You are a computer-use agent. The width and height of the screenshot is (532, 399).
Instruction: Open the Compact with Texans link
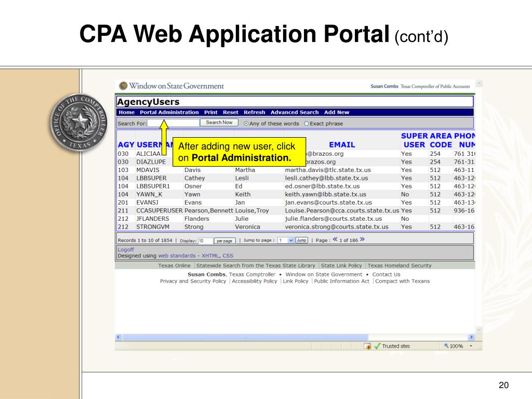coord(403,281)
